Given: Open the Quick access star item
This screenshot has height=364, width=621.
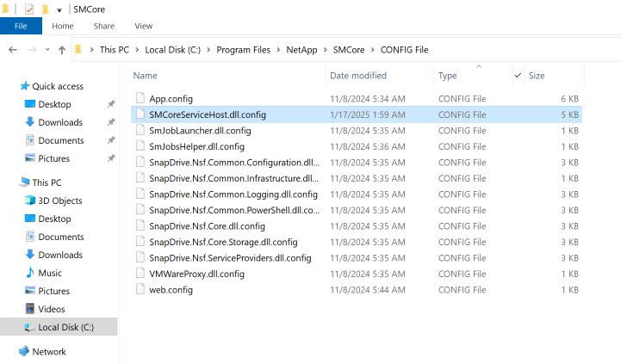Looking at the screenshot, I should click(52, 86).
